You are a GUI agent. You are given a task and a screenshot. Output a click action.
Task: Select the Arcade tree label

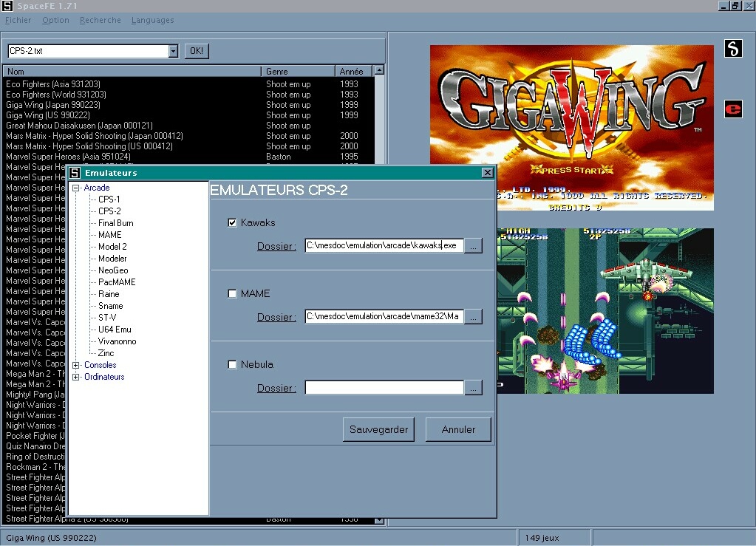(x=97, y=188)
